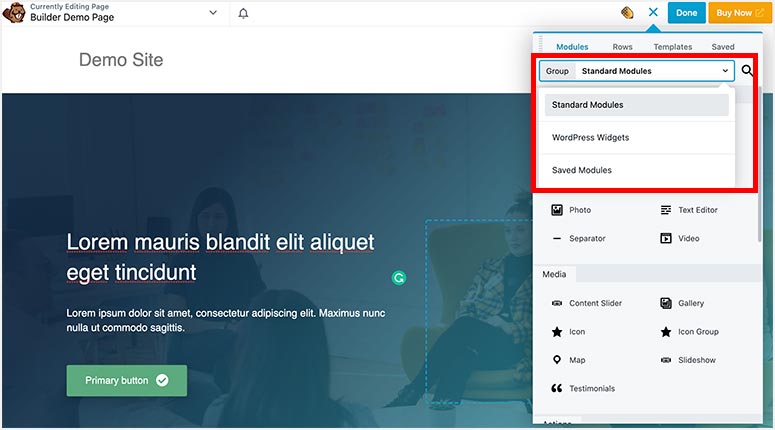This screenshot has width=775, height=430.
Task: Switch to the Templates tab
Action: coord(673,47)
